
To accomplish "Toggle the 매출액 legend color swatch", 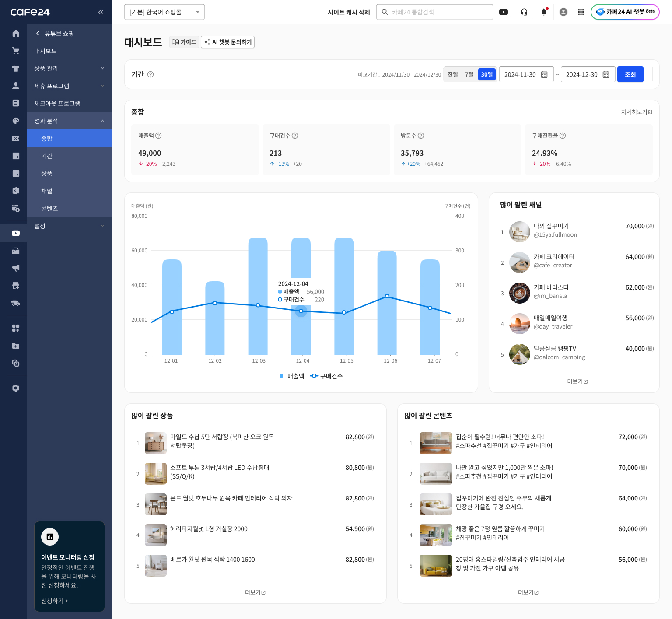I will [281, 376].
